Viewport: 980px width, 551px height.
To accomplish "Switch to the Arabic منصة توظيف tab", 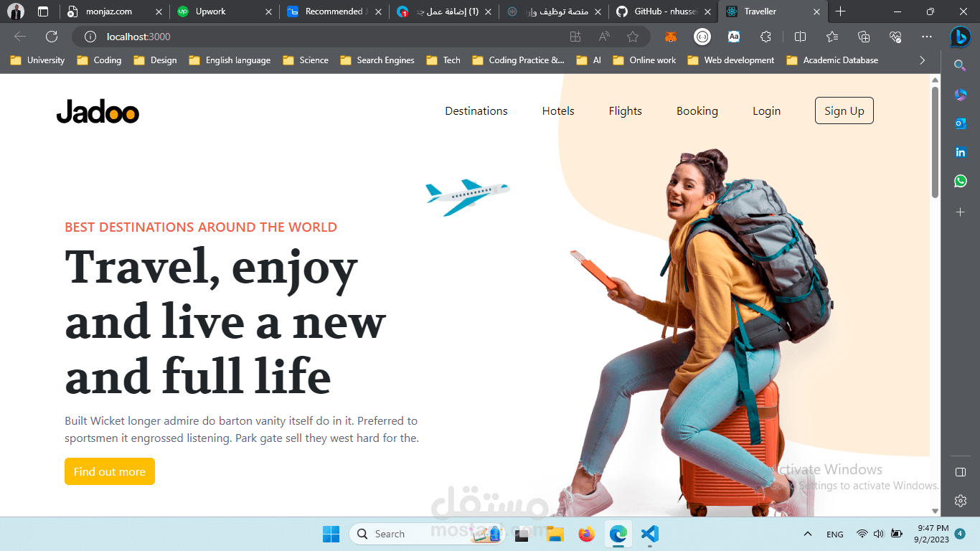I will (x=554, y=11).
